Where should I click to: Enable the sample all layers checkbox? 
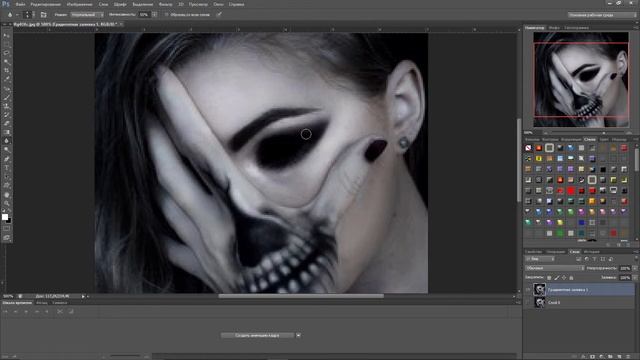[166, 15]
